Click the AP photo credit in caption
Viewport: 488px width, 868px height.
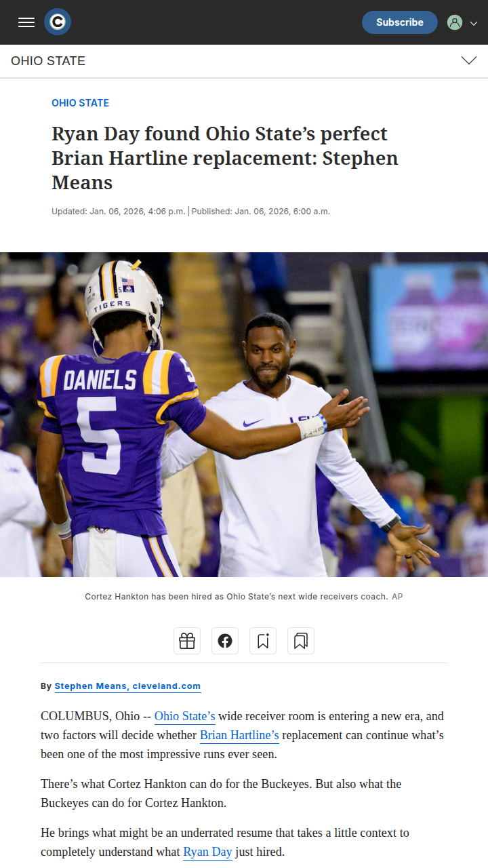click(x=397, y=597)
